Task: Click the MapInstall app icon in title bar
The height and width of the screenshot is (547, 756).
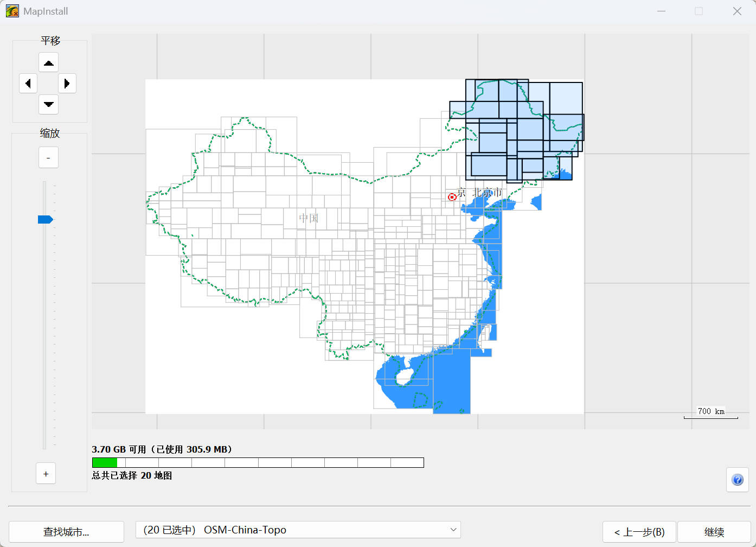Action: tap(12, 11)
